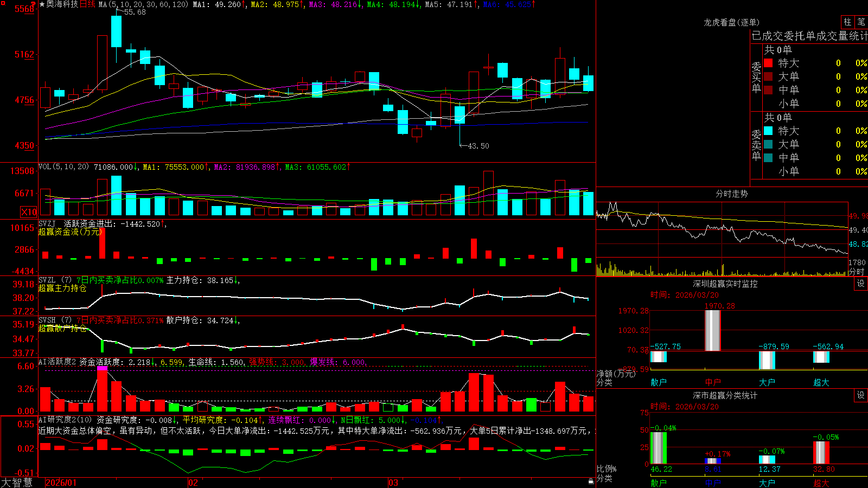
Task: Click the star icon beside 奥海科技
Action: (42, 4)
